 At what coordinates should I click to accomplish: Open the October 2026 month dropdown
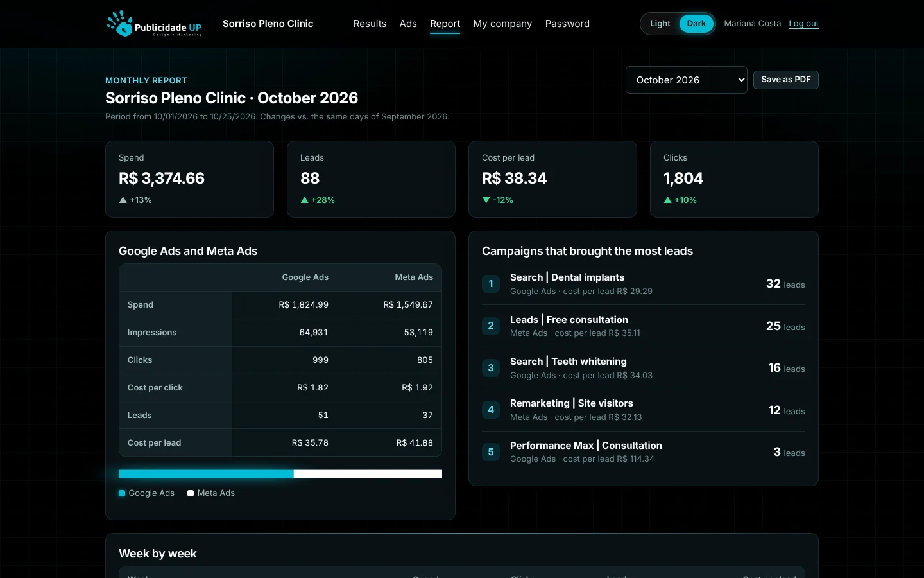click(x=687, y=80)
